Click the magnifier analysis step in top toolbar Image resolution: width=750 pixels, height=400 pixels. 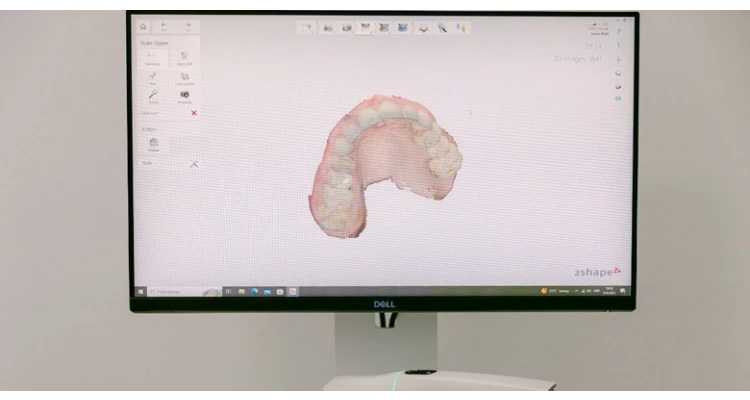click(441, 27)
